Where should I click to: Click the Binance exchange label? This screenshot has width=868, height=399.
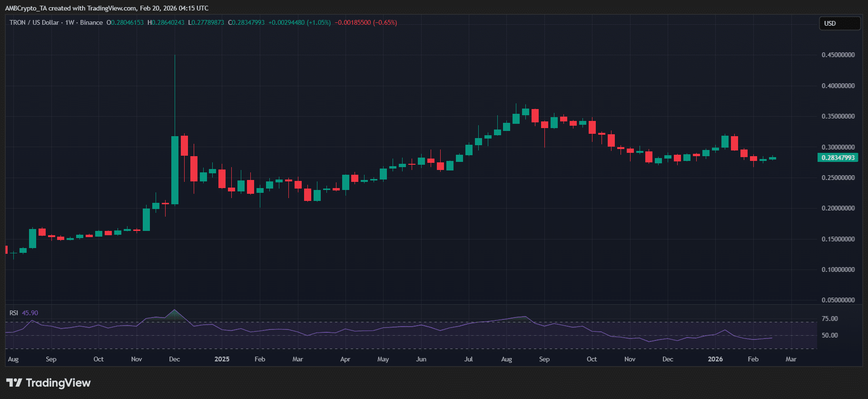pyautogui.click(x=91, y=22)
